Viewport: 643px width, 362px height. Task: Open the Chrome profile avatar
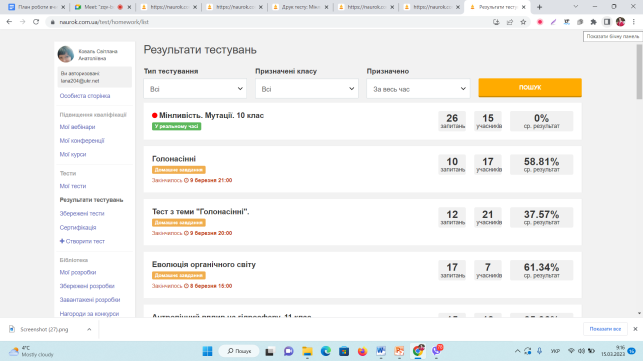(x=620, y=22)
